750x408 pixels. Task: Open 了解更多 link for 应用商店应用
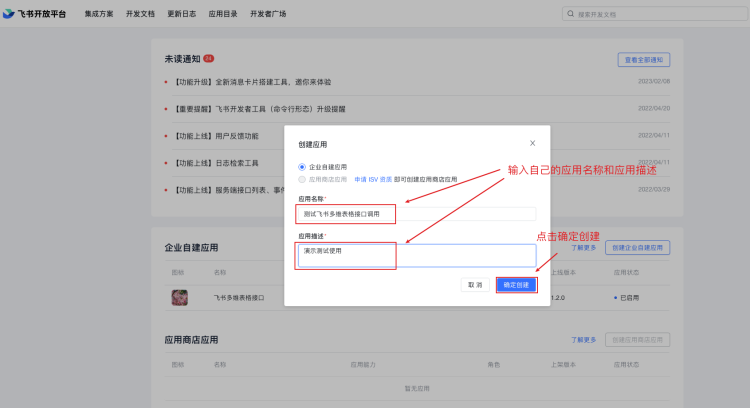coord(584,340)
